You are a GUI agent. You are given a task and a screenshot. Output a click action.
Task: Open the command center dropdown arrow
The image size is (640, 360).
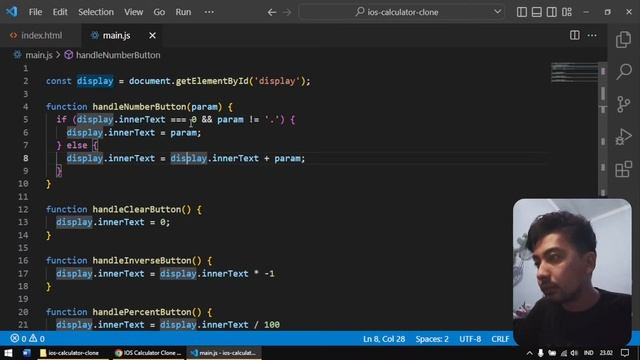point(498,11)
